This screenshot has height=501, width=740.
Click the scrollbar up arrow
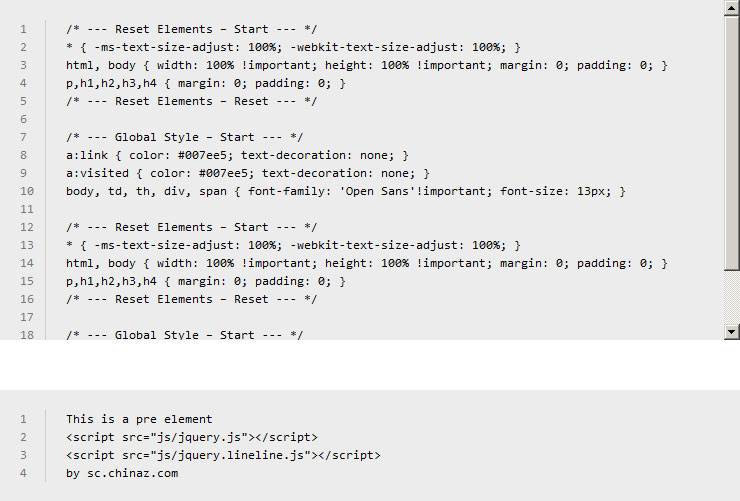click(732, 8)
